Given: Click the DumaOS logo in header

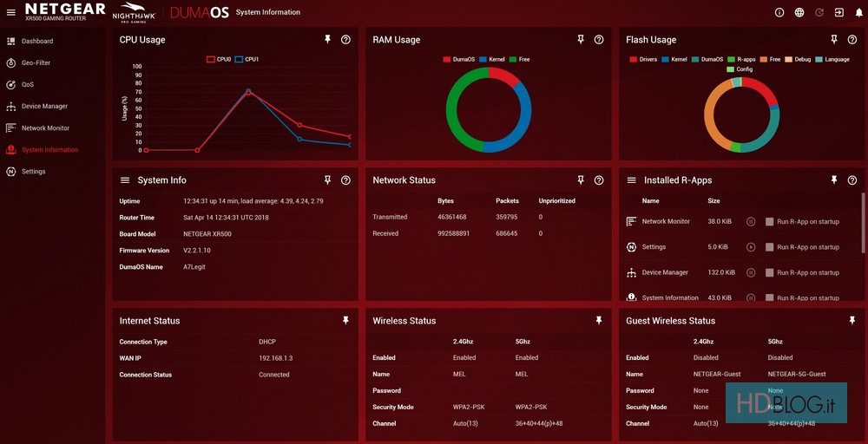Looking at the screenshot, I should tap(200, 13).
